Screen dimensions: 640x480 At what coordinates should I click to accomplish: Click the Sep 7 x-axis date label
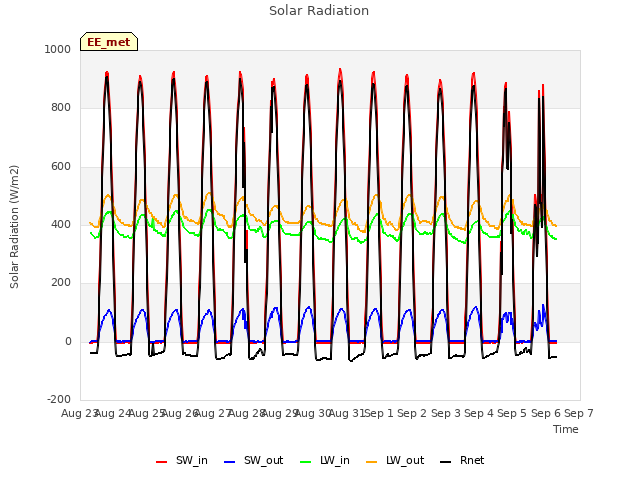coord(579,413)
